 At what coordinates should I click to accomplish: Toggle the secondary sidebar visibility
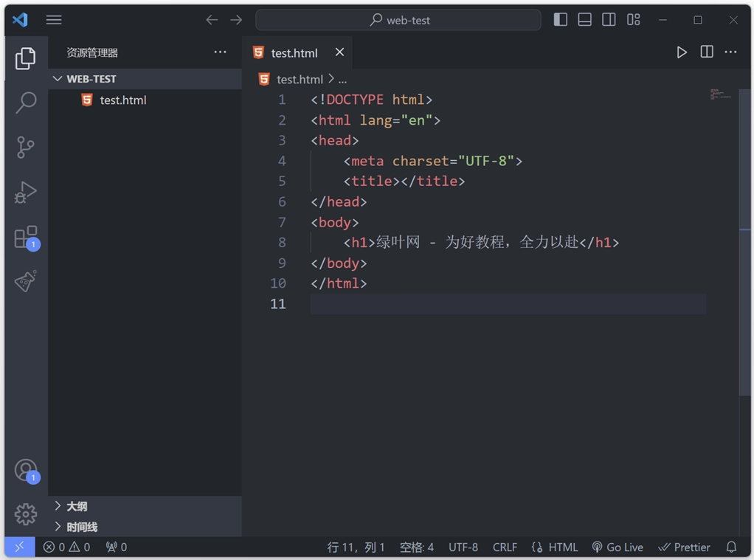tap(609, 20)
